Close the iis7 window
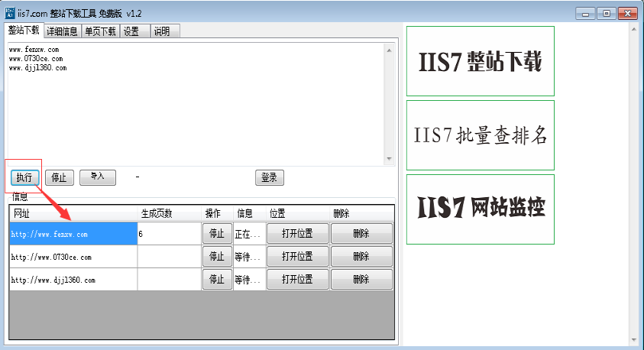This screenshot has width=644, height=350. (627, 14)
